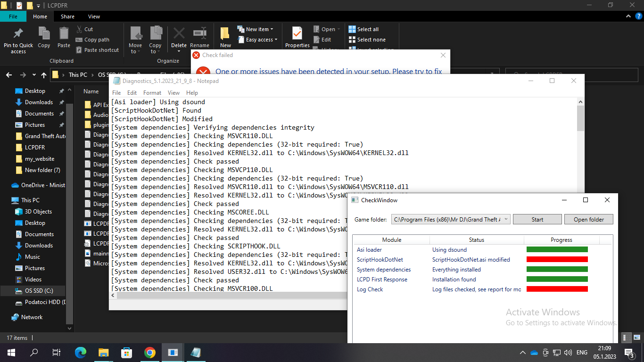Click the Copy icon in Clipboard group
644x362 pixels.
[x=44, y=33]
